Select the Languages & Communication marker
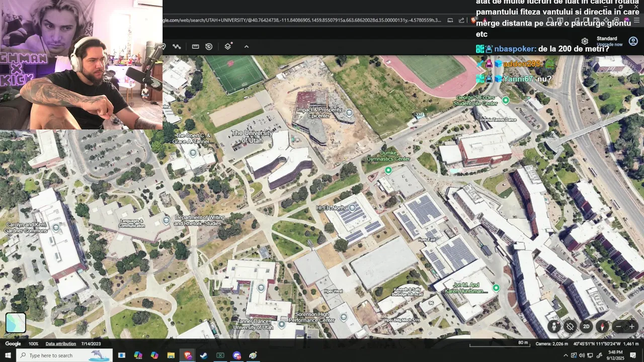 click(x=167, y=220)
